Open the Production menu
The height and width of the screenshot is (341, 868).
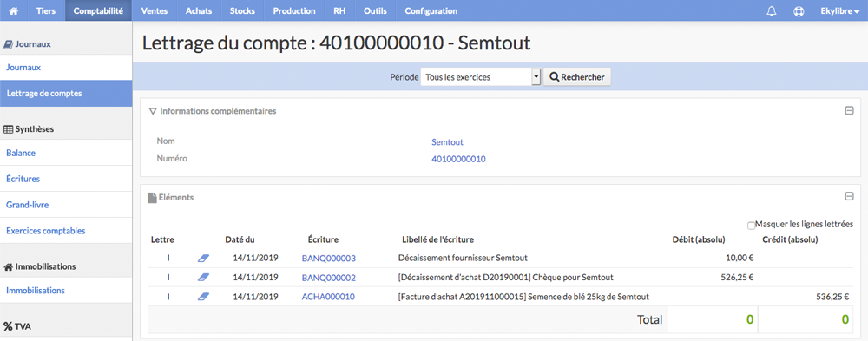pyautogui.click(x=294, y=10)
